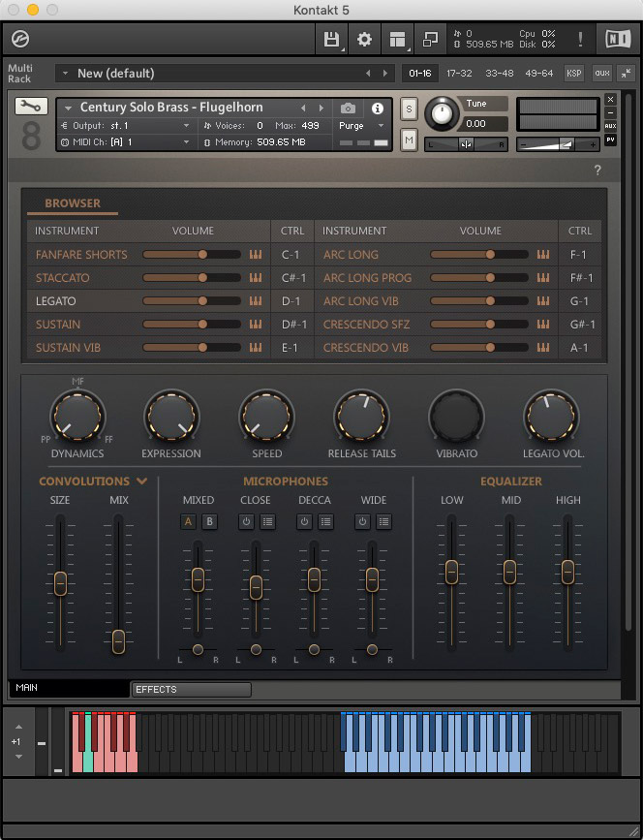
Task: Select the FANFARE SHORTS articulation
Action: click(81, 255)
